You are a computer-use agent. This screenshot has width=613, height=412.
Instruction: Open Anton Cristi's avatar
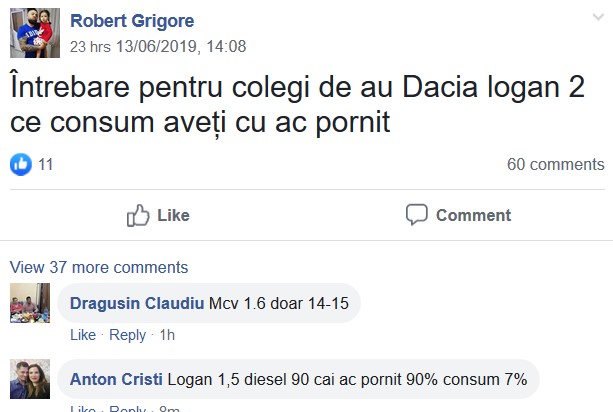pos(30,379)
